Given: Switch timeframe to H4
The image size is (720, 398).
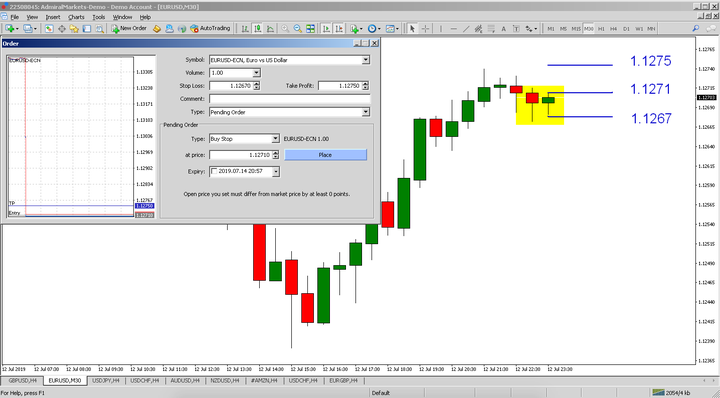Looking at the screenshot, I should [613, 28].
